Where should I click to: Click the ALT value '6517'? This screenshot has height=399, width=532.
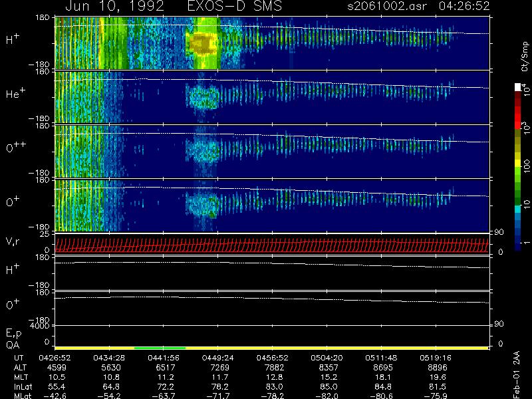coord(165,368)
